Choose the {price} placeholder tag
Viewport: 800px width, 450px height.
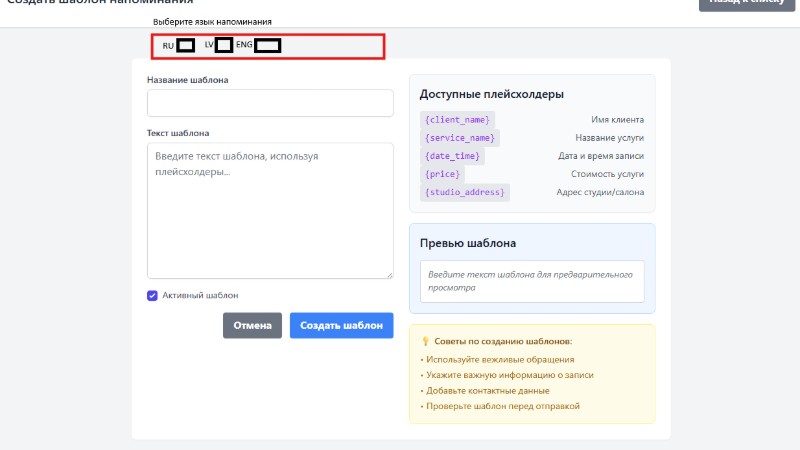[442, 174]
